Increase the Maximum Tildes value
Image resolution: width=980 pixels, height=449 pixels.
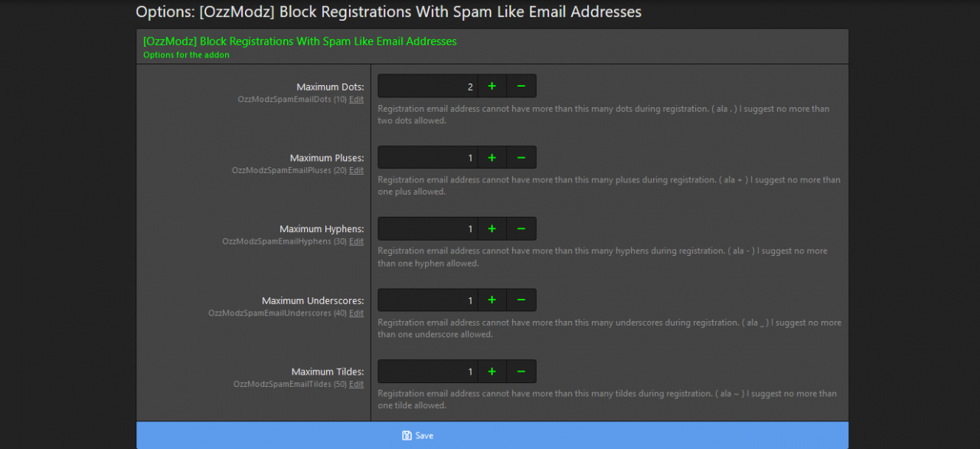tap(492, 372)
